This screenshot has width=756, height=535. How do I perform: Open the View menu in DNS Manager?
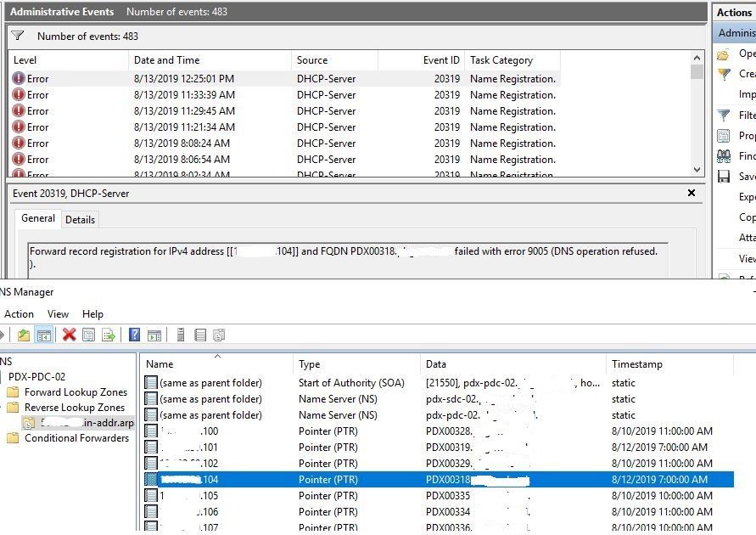[58, 314]
